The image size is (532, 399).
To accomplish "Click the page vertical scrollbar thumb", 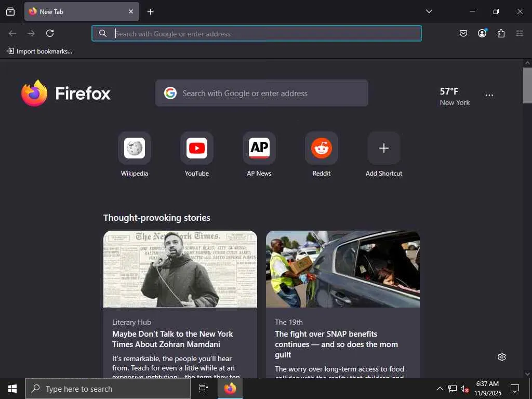I will (x=527, y=86).
